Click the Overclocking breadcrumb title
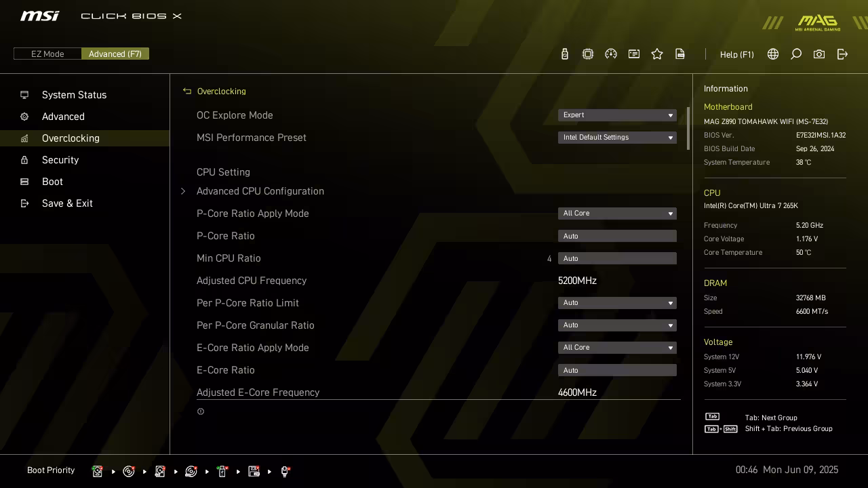The image size is (868, 488). pyautogui.click(x=221, y=91)
